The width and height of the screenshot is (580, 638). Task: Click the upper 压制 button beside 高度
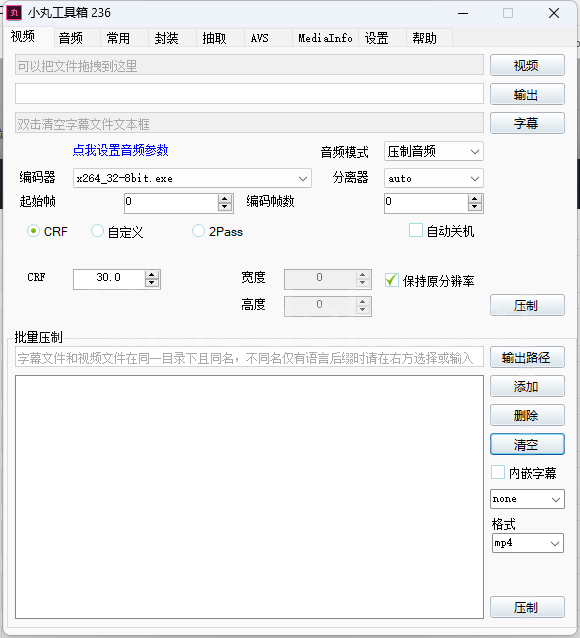point(527,305)
